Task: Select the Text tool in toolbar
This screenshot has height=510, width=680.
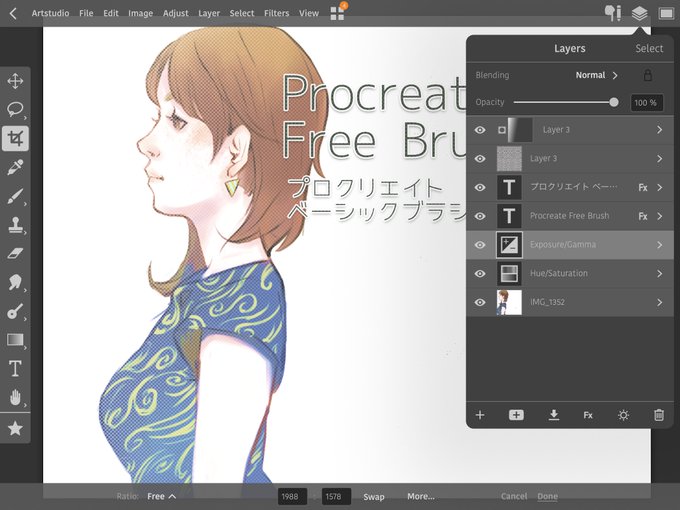Action: (15, 369)
